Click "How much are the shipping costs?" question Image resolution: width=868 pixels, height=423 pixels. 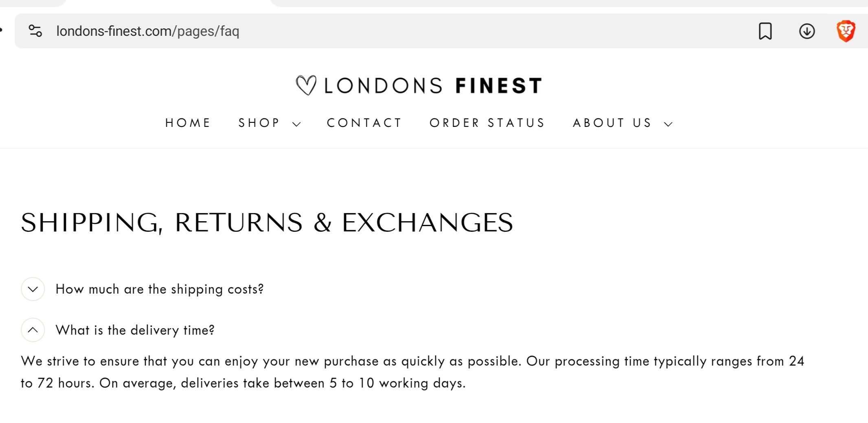pyautogui.click(x=160, y=289)
